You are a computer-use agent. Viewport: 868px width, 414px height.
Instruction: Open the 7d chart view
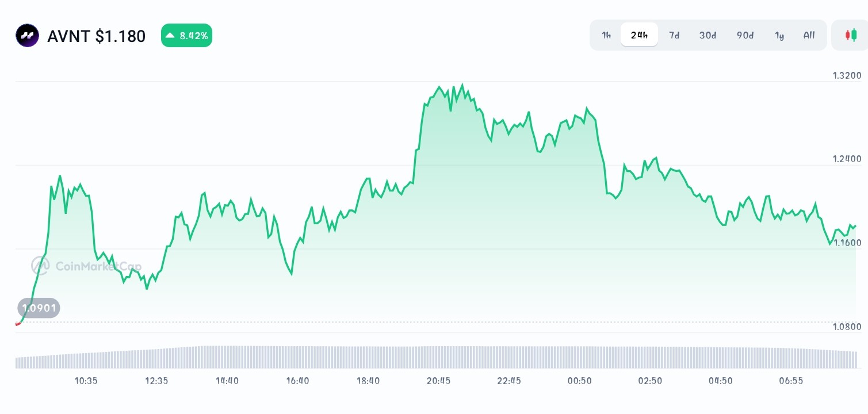674,35
